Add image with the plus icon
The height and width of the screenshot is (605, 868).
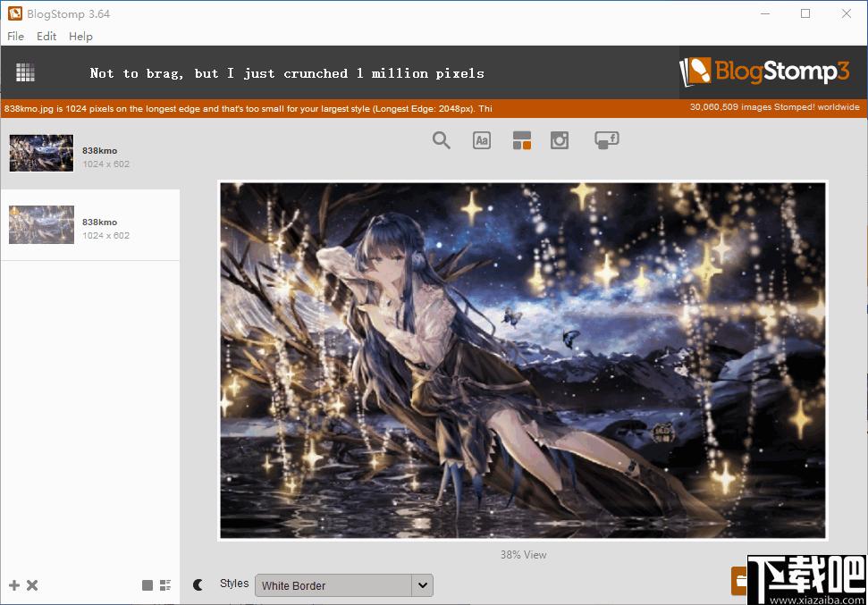14,585
